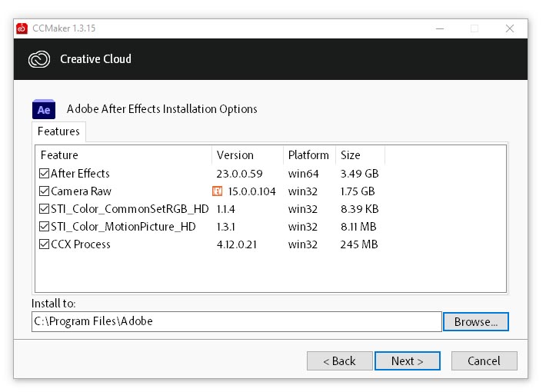Select the STI_Color_MotionPicture_HD label
546x392 pixels.
click(123, 227)
